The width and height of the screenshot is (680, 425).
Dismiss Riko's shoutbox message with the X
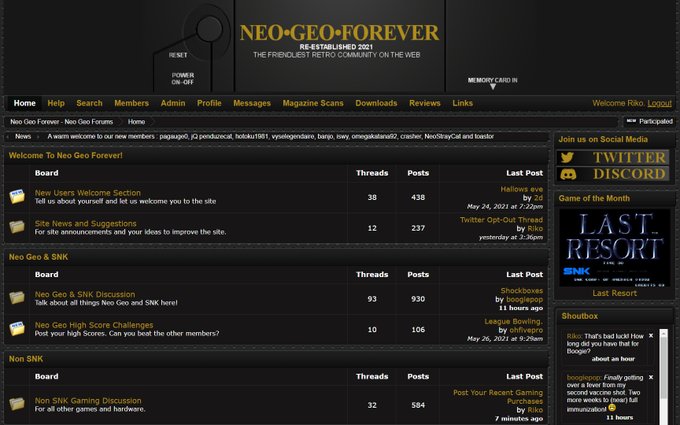pos(651,336)
